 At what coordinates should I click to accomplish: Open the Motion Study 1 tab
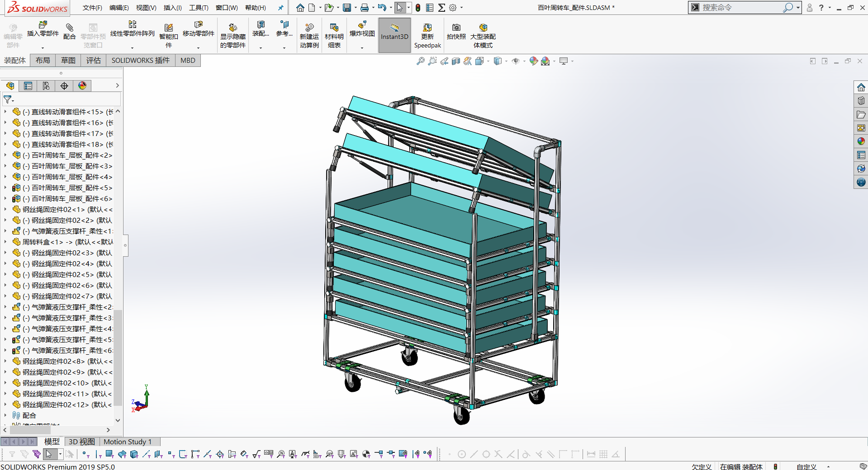(x=128, y=442)
